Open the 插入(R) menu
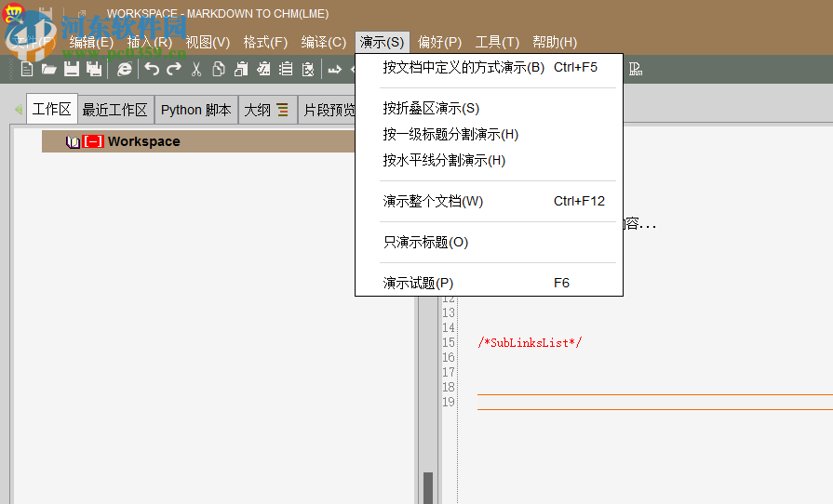This screenshot has width=833, height=504. point(149,42)
